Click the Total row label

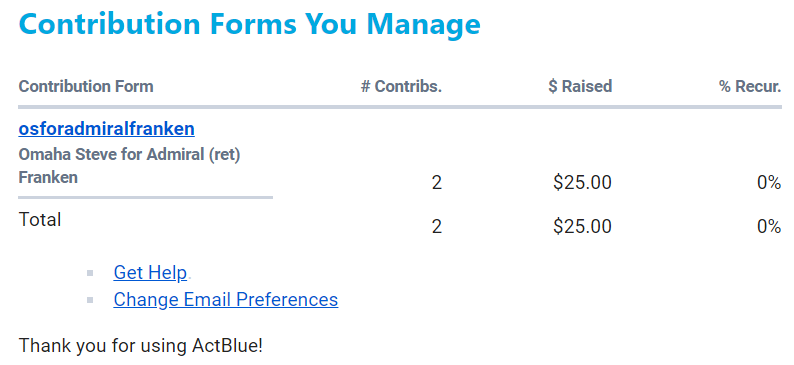(x=40, y=220)
